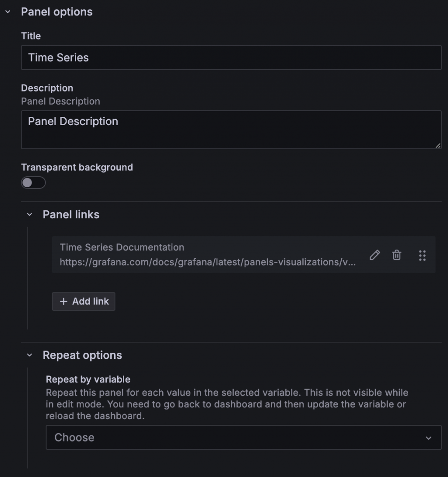Open the Repeat by variable Choose dropdown
This screenshot has width=448, height=477.
point(236,437)
